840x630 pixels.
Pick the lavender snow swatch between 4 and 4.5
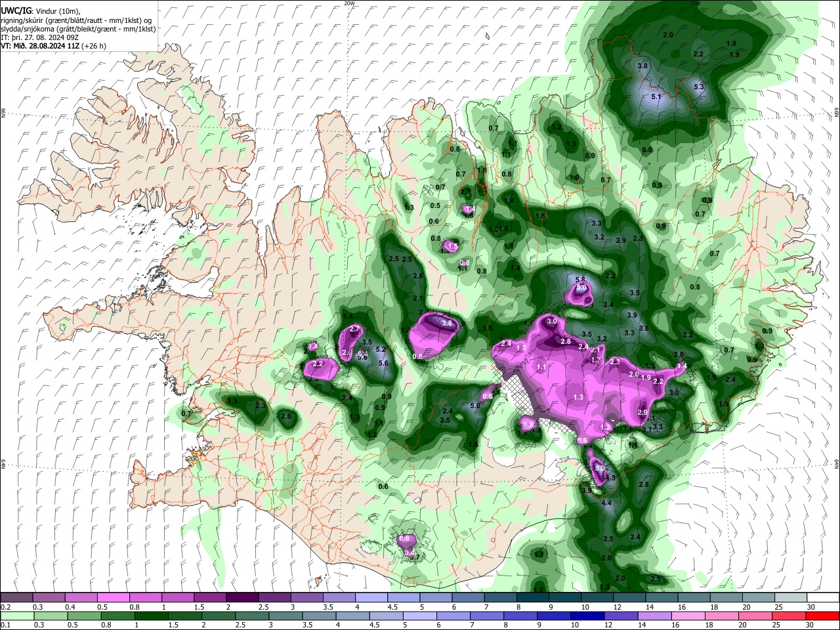pos(371,598)
